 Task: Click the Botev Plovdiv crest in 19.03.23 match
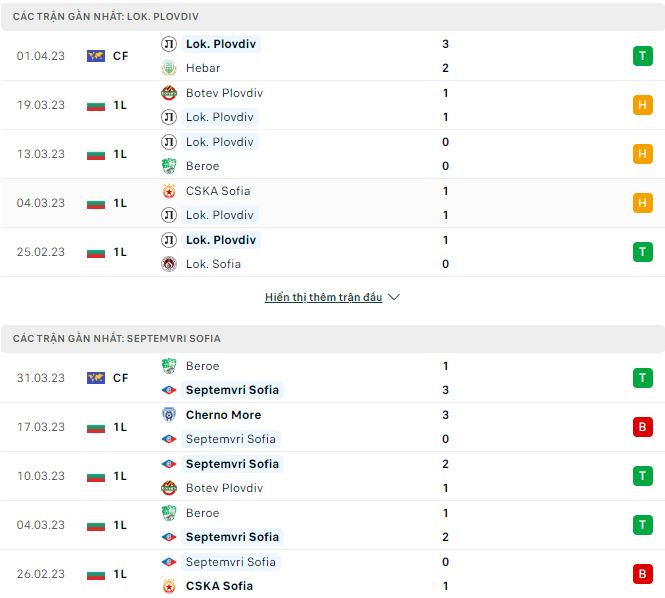169,93
